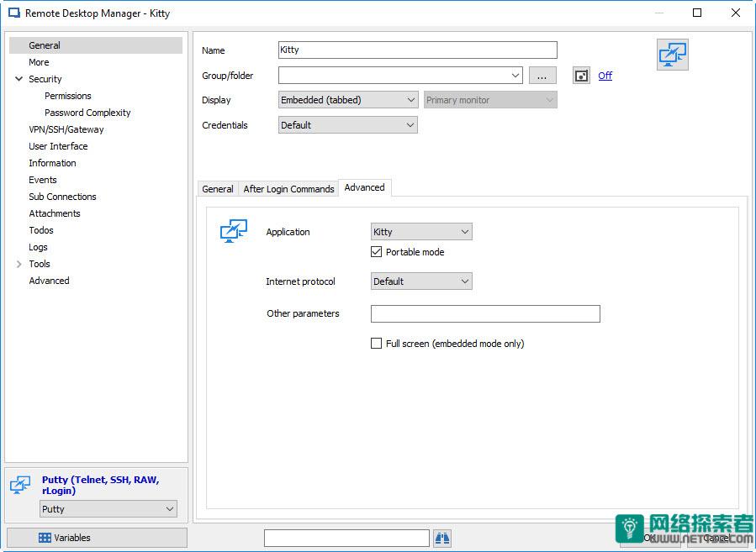756x552 pixels.
Task: Switch to the General tab
Action: [218, 189]
